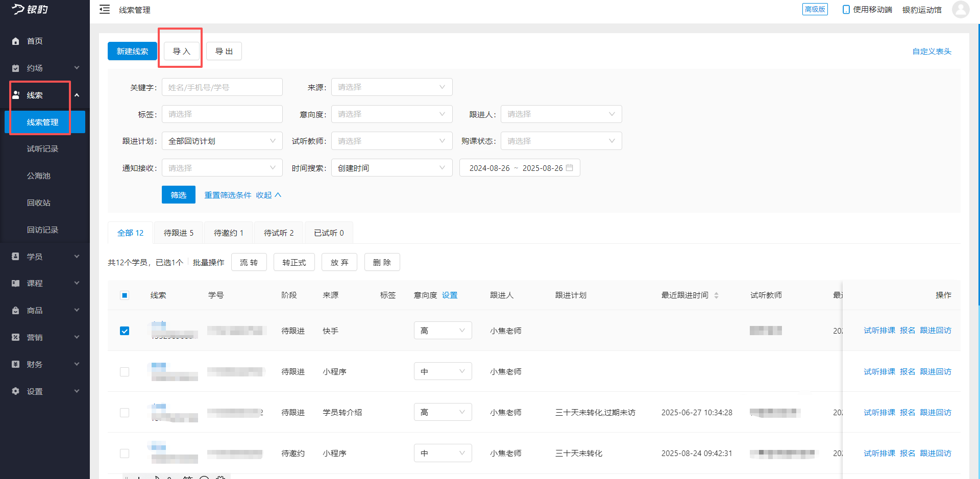Click the 设置 settings gear icon
This screenshot has height=479, width=980.
point(15,391)
